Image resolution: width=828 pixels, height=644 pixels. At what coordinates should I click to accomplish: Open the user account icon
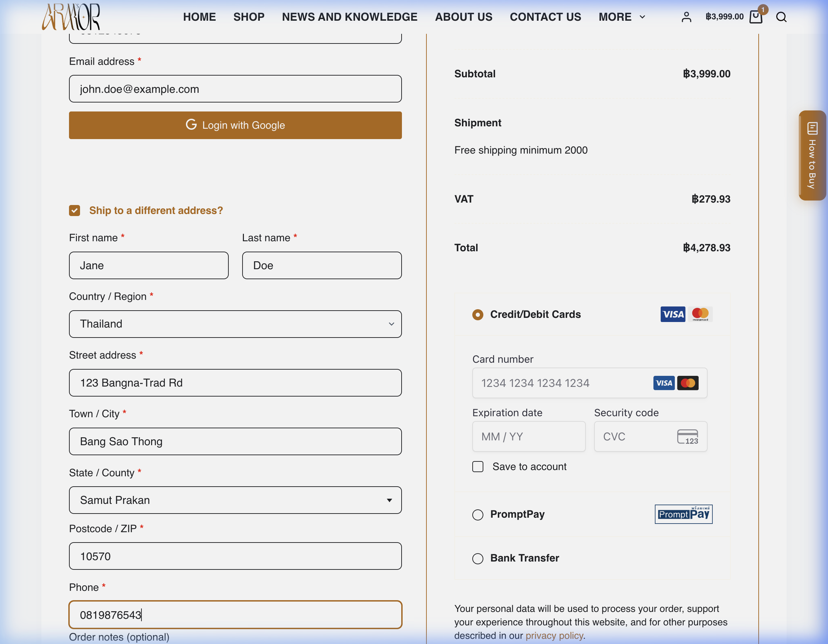click(686, 17)
